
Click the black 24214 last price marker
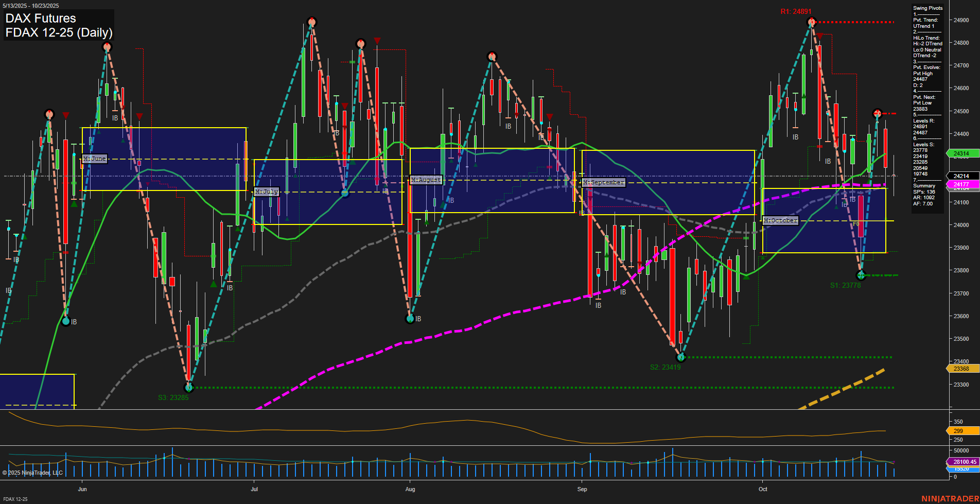pyautogui.click(x=961, y=175)
